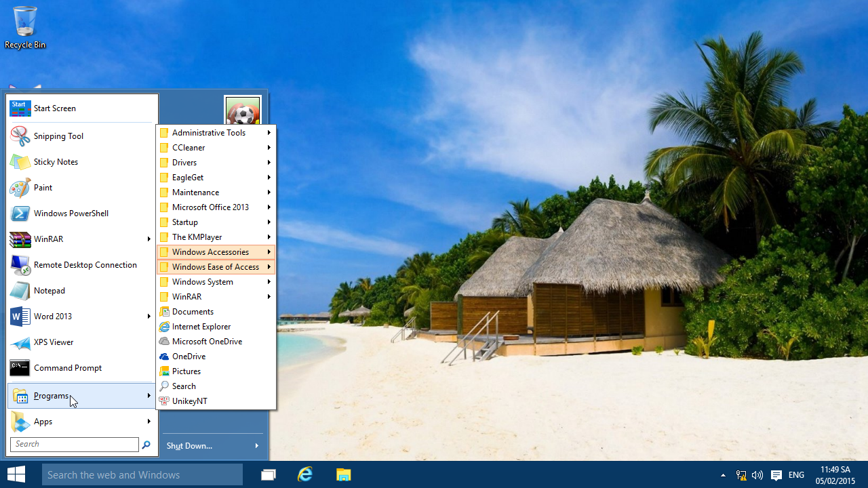Click the search magnifier beside the Search box
This screenshot has height=488, width=868.
point(146,445)
